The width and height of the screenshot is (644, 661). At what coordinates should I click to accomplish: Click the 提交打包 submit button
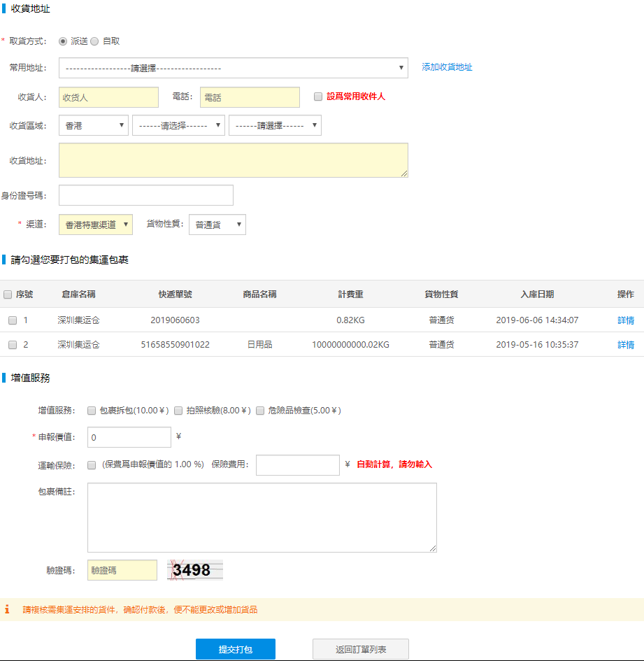click(x=235, y=649)
